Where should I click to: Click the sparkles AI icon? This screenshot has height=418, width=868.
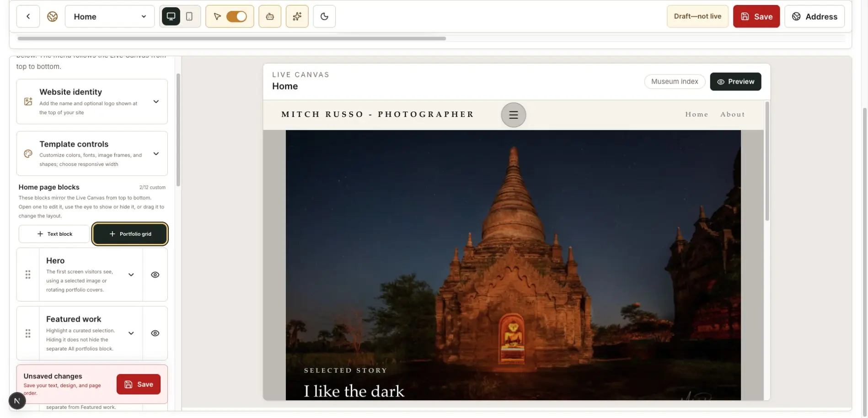(x=297, y=16)
